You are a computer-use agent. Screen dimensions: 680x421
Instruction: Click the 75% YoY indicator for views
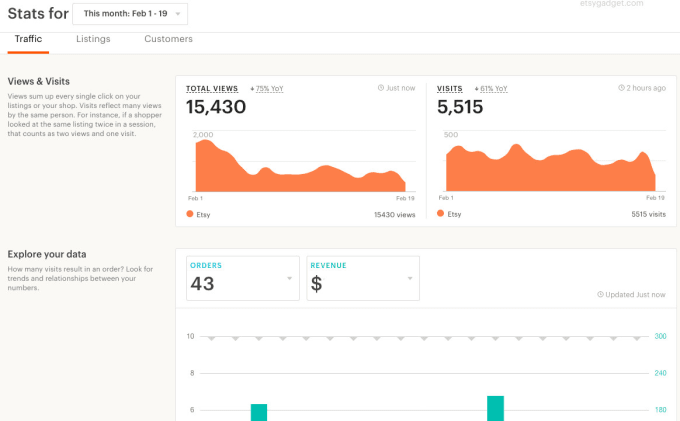click(268, 88)
